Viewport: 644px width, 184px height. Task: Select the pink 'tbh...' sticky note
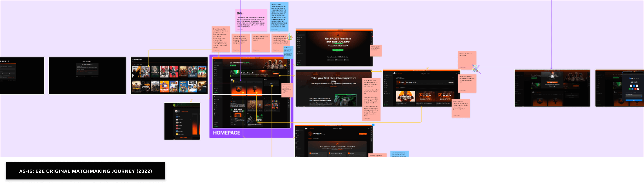(252, 20)
